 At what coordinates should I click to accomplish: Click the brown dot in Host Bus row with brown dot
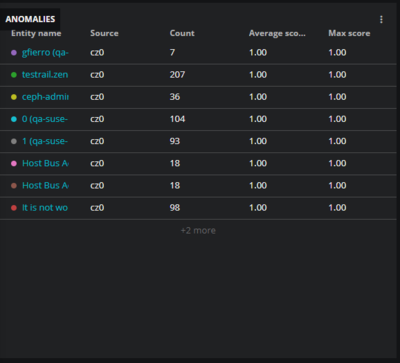coord(14,186)
